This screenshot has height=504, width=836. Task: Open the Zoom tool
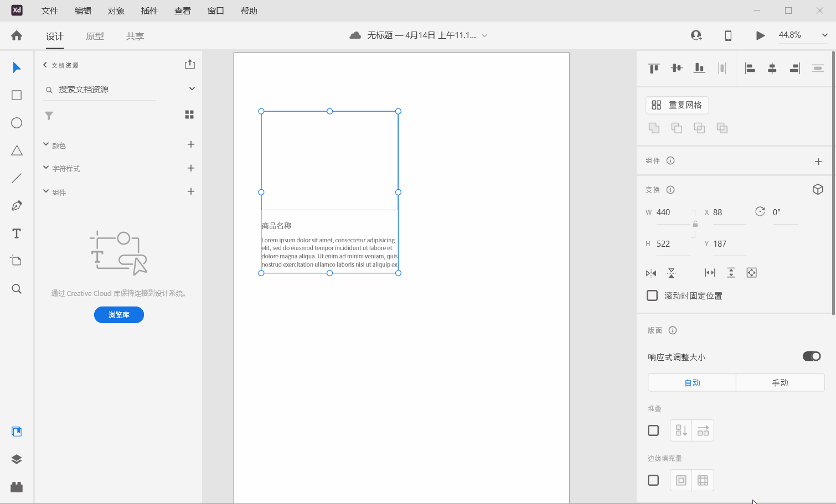pyautogui.click(x=16, y=288)
